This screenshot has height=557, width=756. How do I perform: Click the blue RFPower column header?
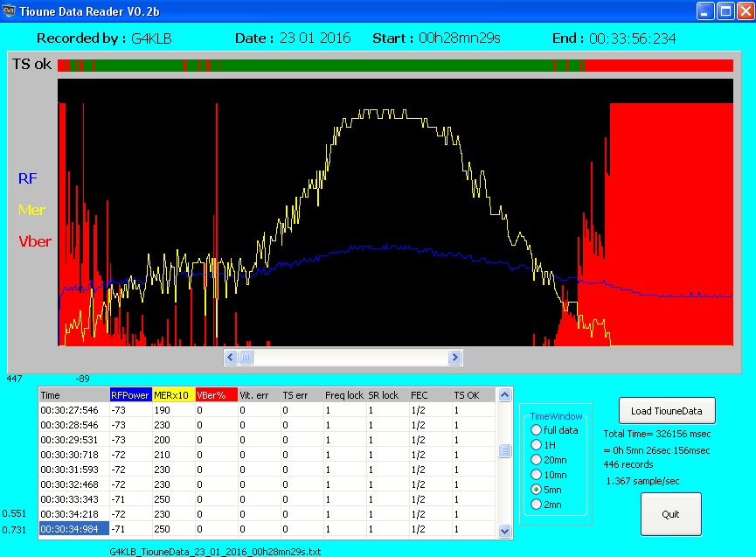pos(130,395)
